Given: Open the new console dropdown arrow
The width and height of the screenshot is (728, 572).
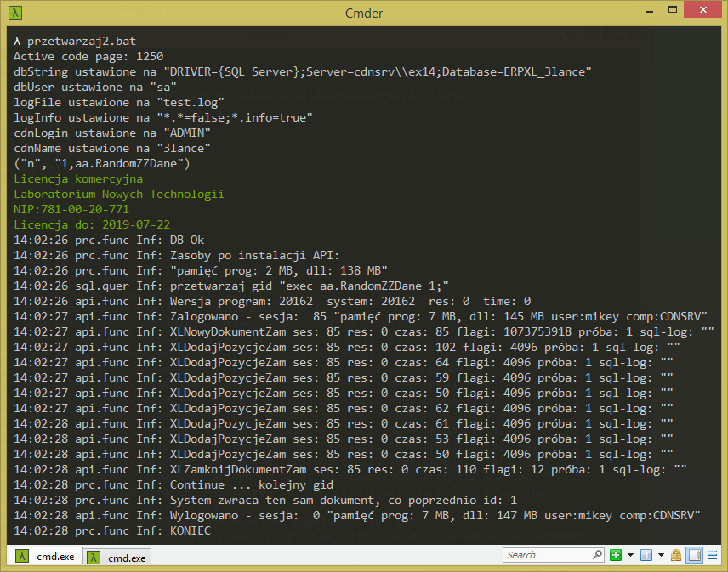Looking at the screenshot, I should click(630, 555).
